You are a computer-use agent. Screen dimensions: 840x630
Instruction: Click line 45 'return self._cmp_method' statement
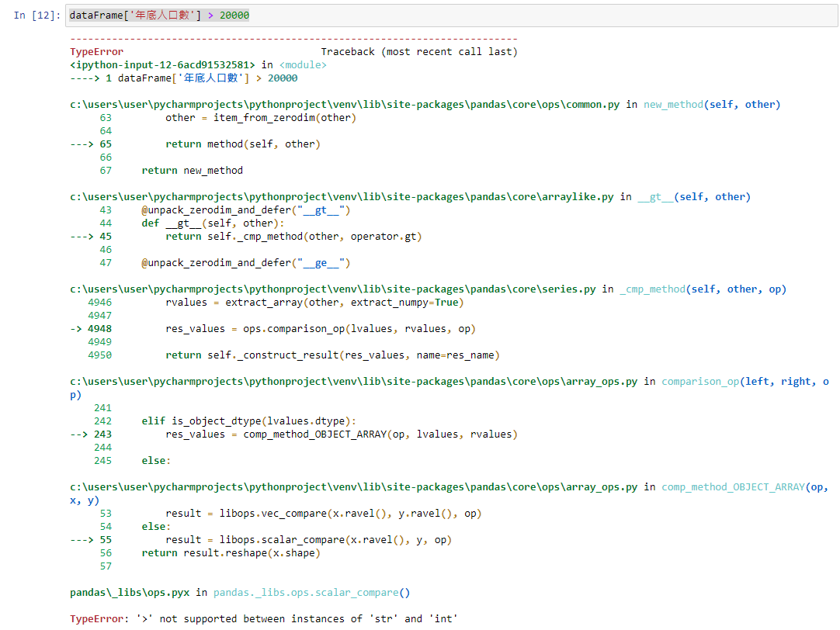click(293, 237)
